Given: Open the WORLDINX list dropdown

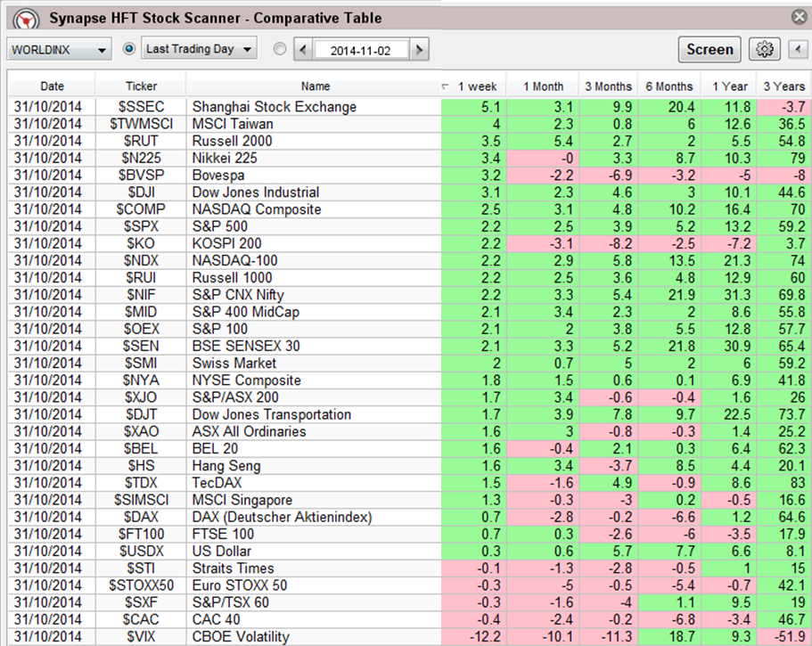Looking at the screenshot, I should pos(59,50).
